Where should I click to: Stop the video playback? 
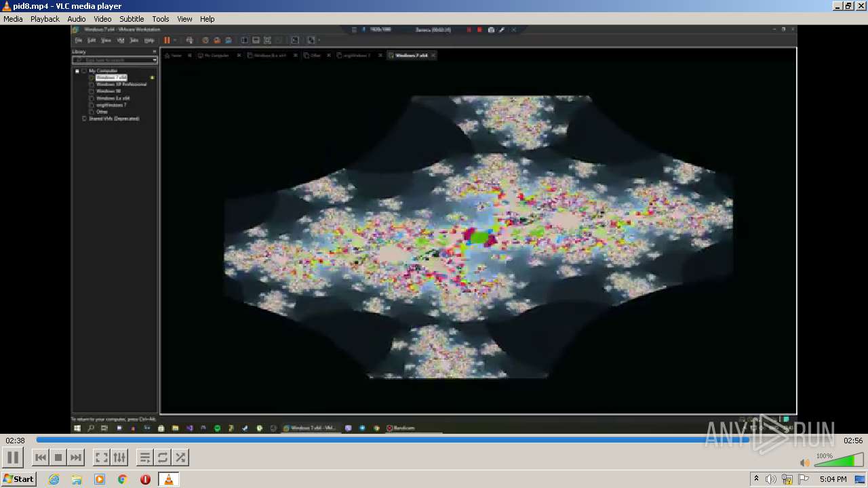point(58,457)
